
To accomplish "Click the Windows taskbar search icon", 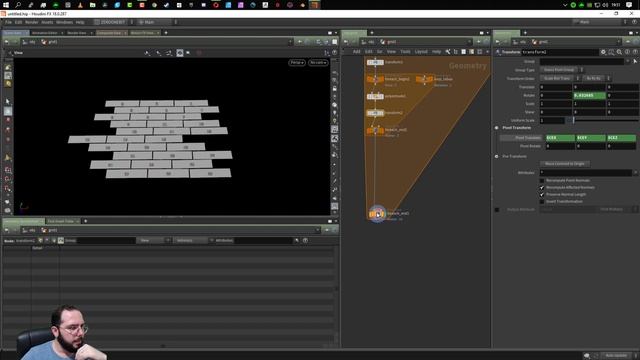I will (18, 5).
